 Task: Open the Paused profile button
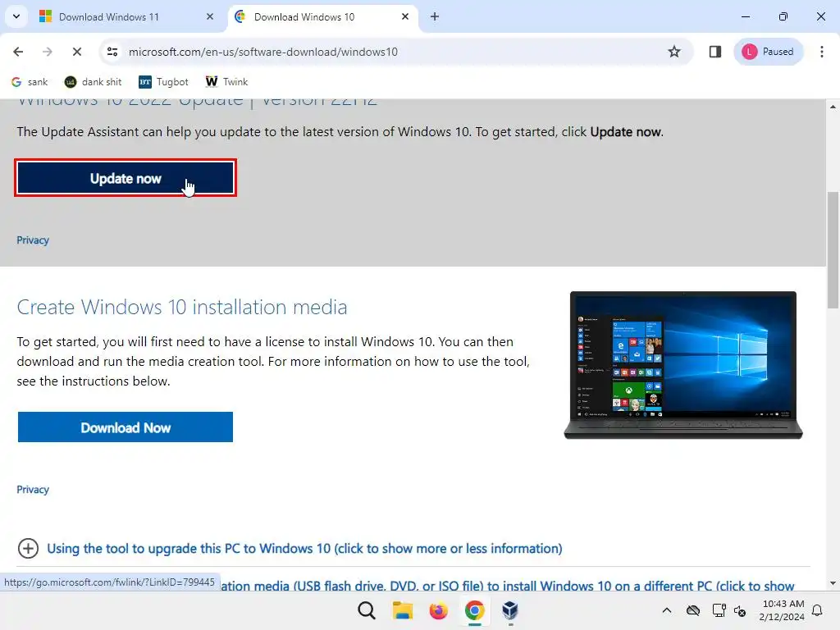(x=768, y=52)
